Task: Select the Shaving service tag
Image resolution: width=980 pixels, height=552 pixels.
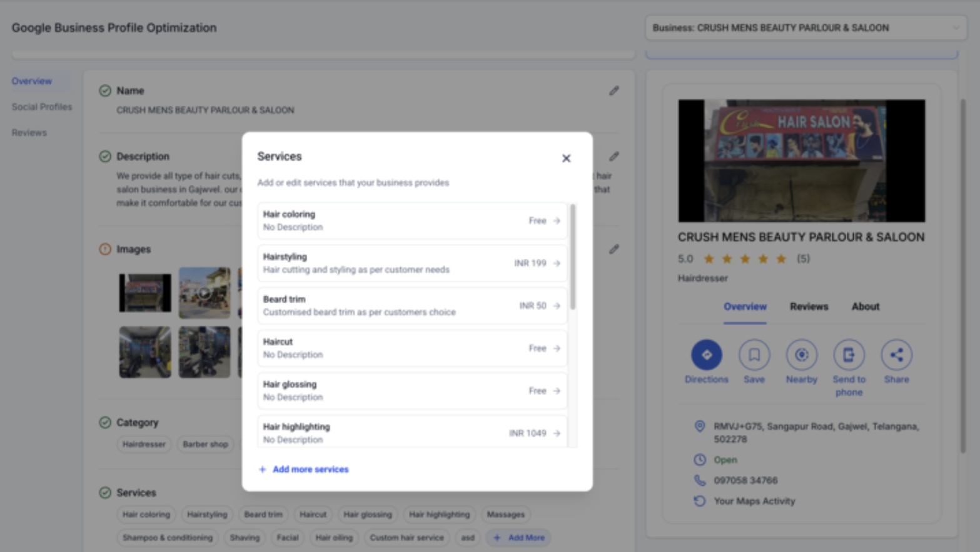Action: [x=245, y=538]
